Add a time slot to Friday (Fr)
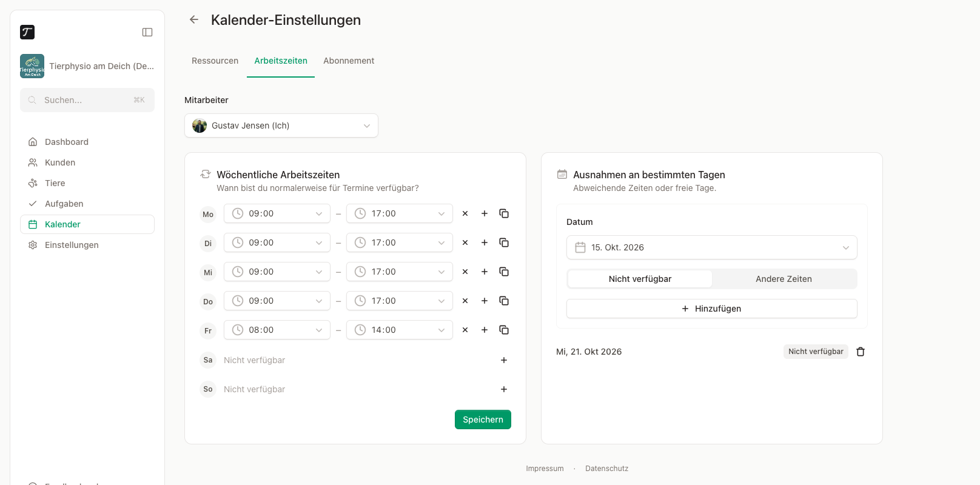Image resolution: width=980 pixels, height=485 pixels. 485,330
